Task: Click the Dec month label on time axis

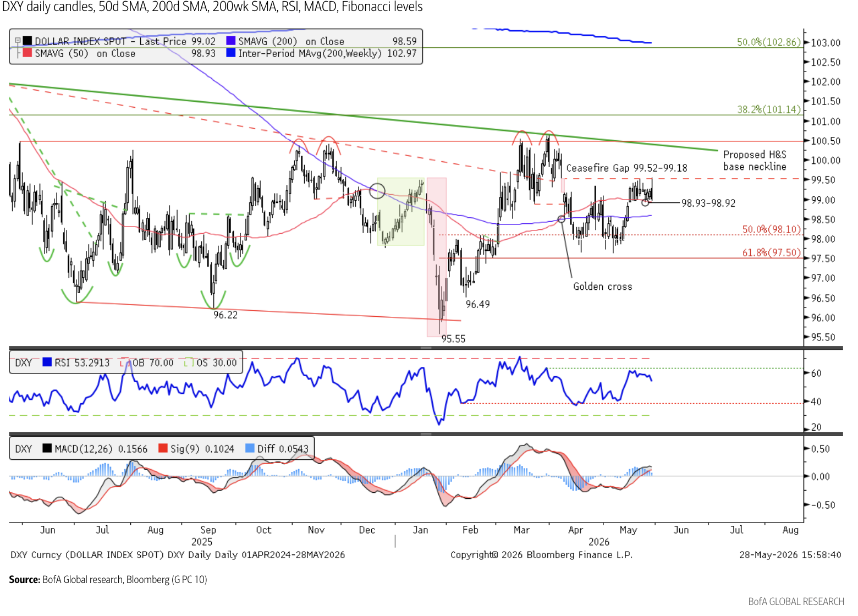Action: click(367, 530)
